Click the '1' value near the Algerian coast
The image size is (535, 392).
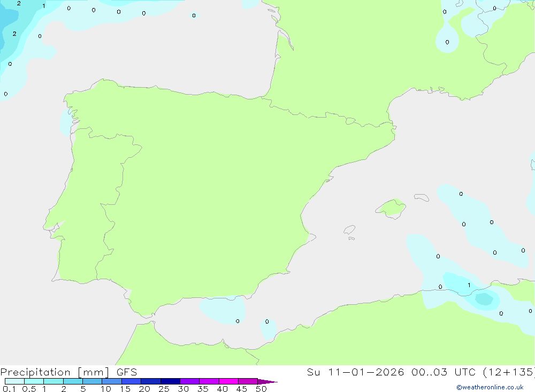pos(469,285)
